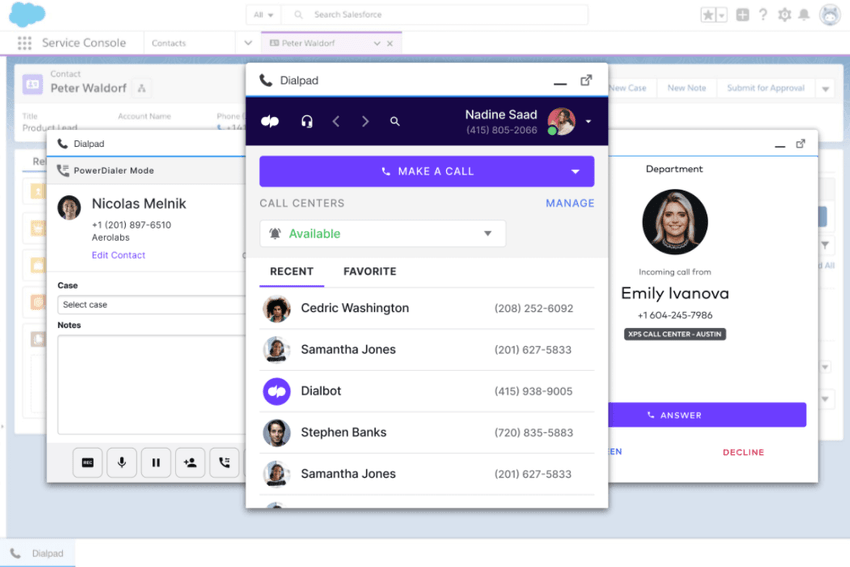Viewport: 850px width, 567px height.
Task: Open the Edit Contact link
Action: coord(118,255)
